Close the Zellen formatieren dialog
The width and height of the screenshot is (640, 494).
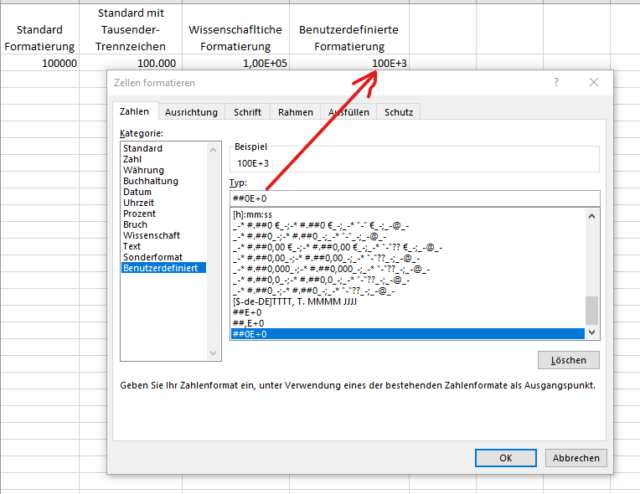[593, 82]
